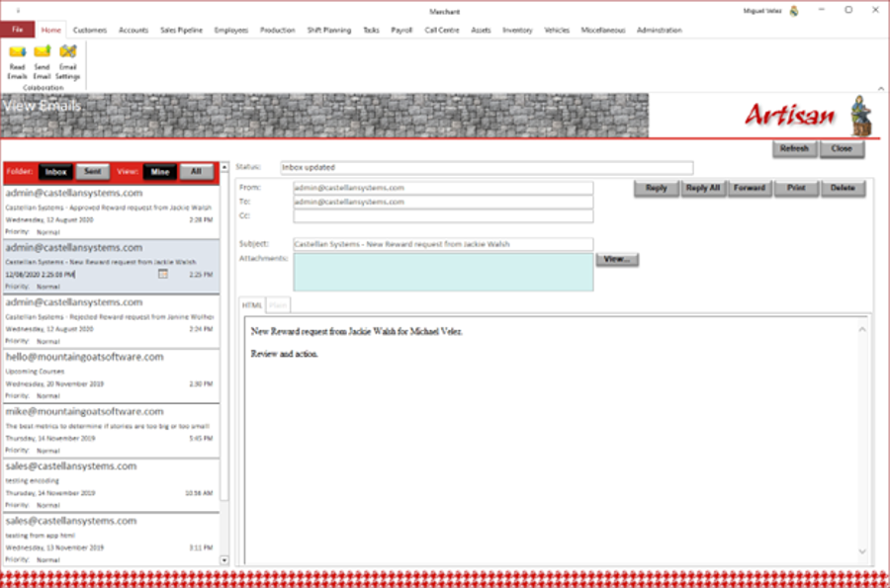Switch view to All emails
Image resolution: width=890 pixels, height=588 pixels.
tap(196, 171)
